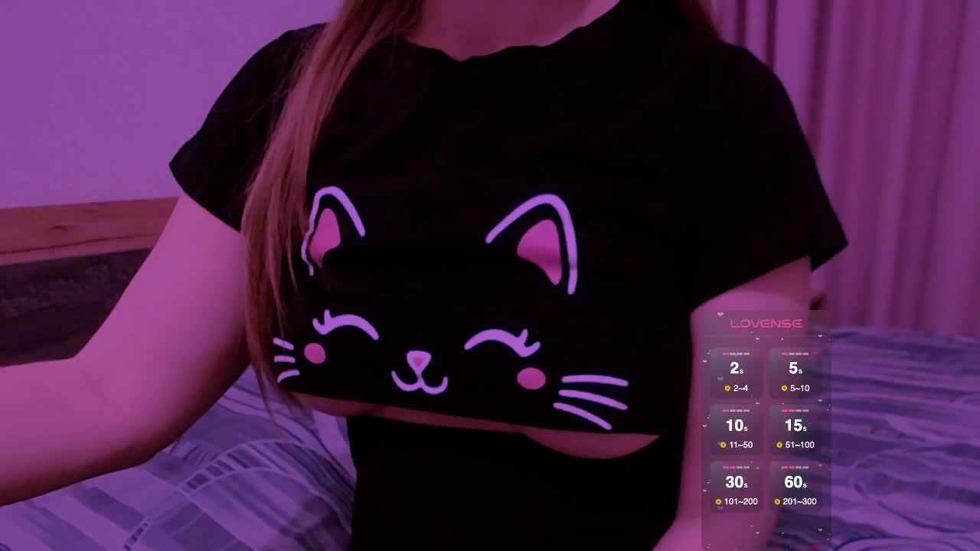
Task: Click the intensity bar above 15s
Action: (x=795, y=411)
